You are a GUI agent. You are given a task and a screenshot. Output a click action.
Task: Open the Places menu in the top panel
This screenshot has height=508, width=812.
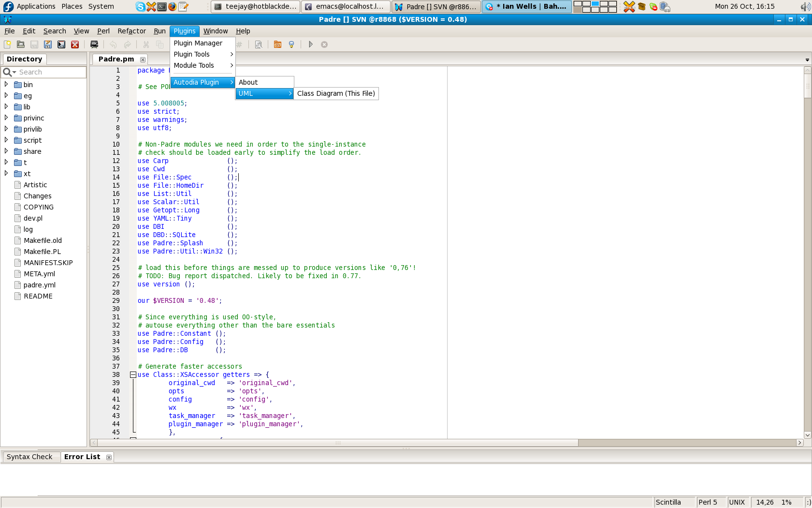pos(72,6)
